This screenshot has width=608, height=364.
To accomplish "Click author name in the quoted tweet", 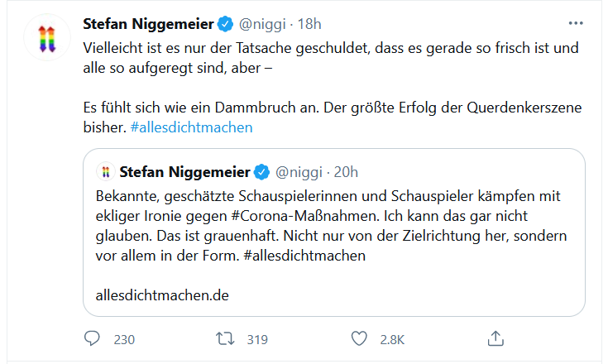I will point(185,172).
